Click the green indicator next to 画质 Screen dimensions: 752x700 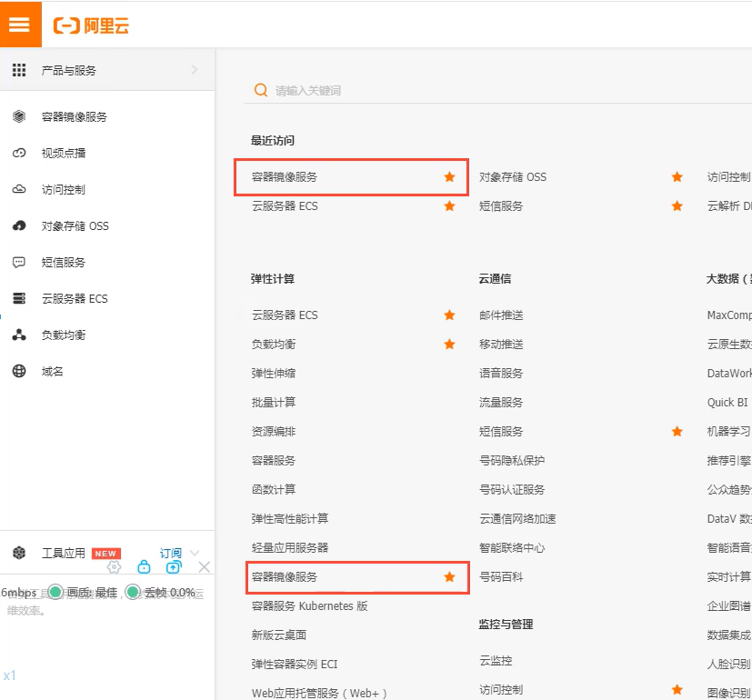[55, 592]
